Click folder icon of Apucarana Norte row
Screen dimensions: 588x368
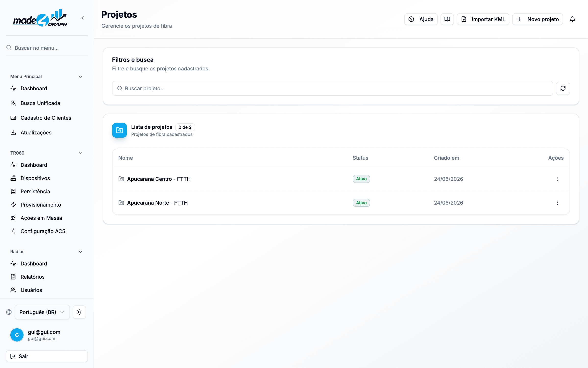121,203
